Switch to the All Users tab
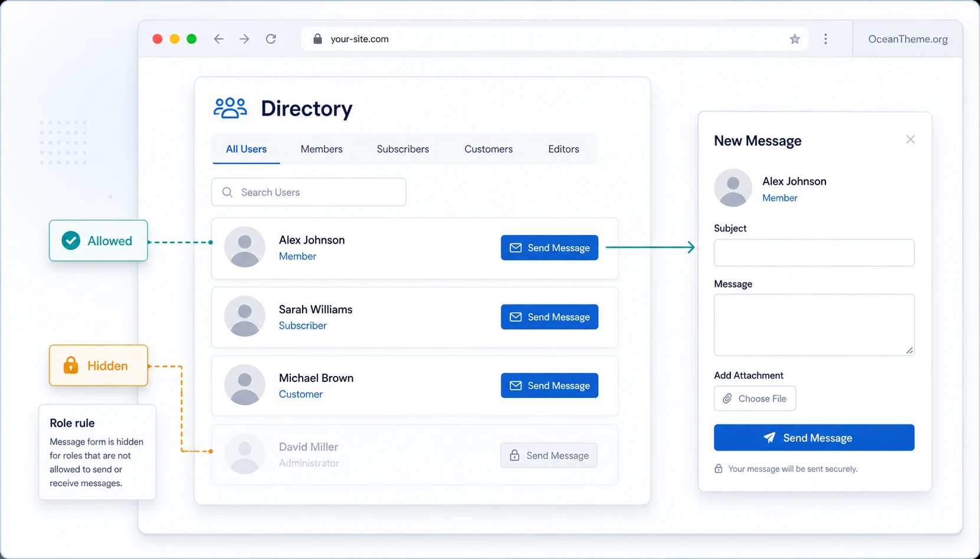The width and height of the screenshot is (980, 559). 246,149
